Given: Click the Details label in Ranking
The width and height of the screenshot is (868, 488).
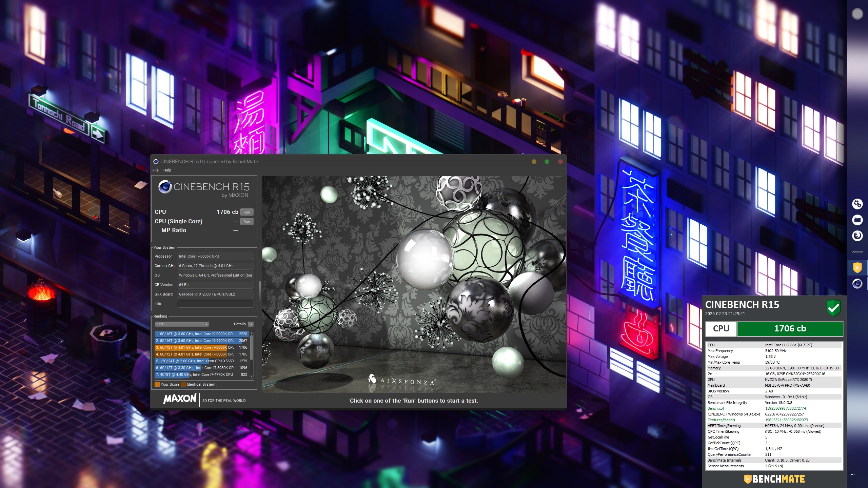Looking at the screenshot, I should click(240, 324).
